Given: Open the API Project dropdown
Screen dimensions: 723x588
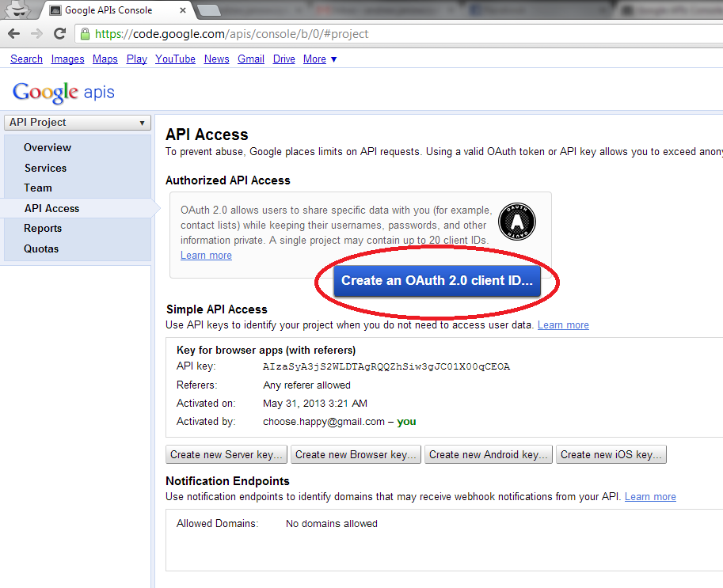Looking at the screenshot, I should 77,123.
